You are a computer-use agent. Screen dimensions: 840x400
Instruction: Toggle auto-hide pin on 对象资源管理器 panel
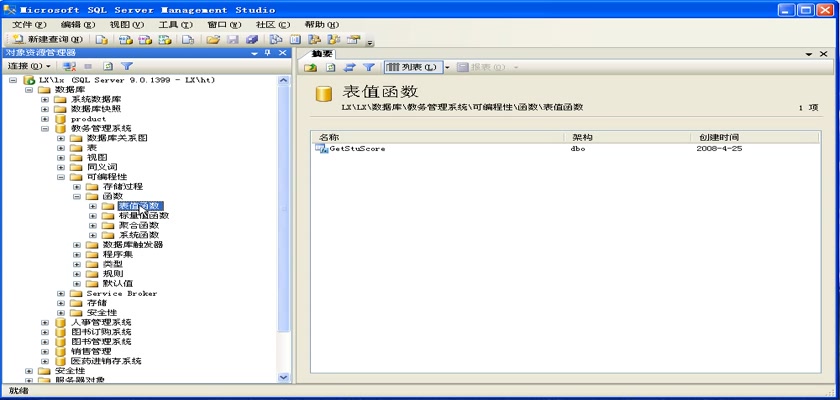pos(268,52)
